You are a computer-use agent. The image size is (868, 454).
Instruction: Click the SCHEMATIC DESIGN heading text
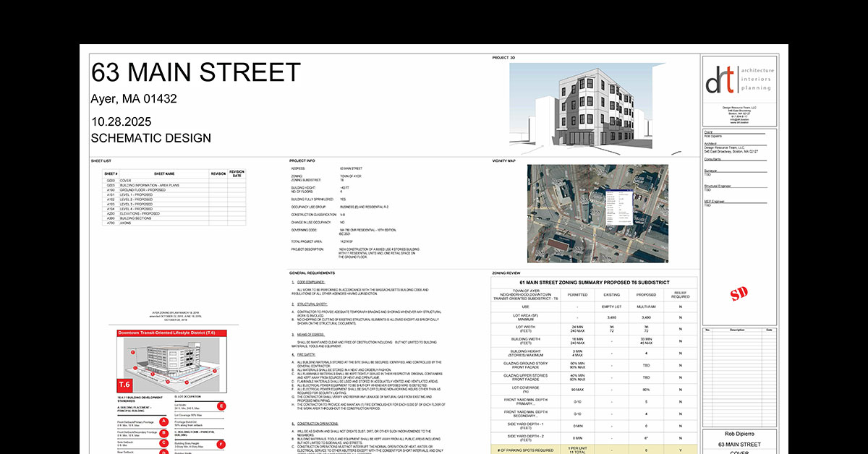[151, 138]
